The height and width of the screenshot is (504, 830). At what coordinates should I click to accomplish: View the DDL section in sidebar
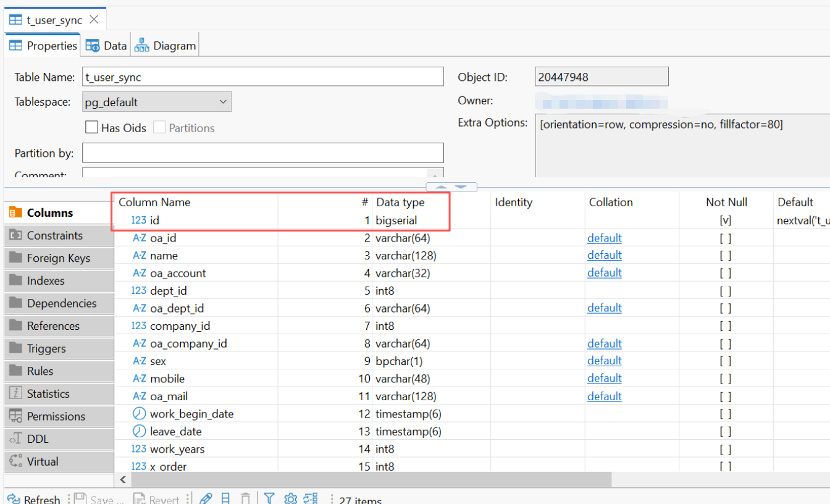[x=37, y=439]
